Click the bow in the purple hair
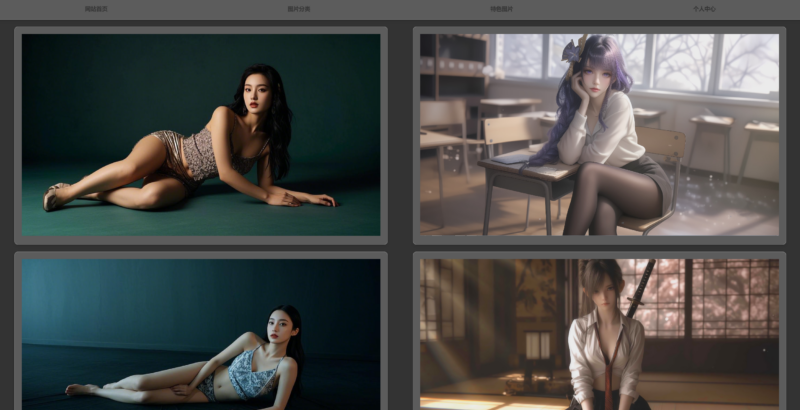This screenshot has width=800, height=410. click(571, 48)
